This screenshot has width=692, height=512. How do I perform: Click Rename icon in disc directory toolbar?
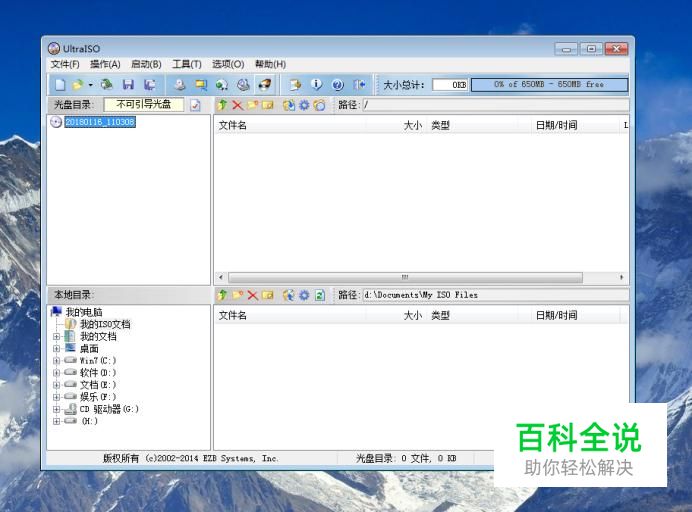point(267,105)
